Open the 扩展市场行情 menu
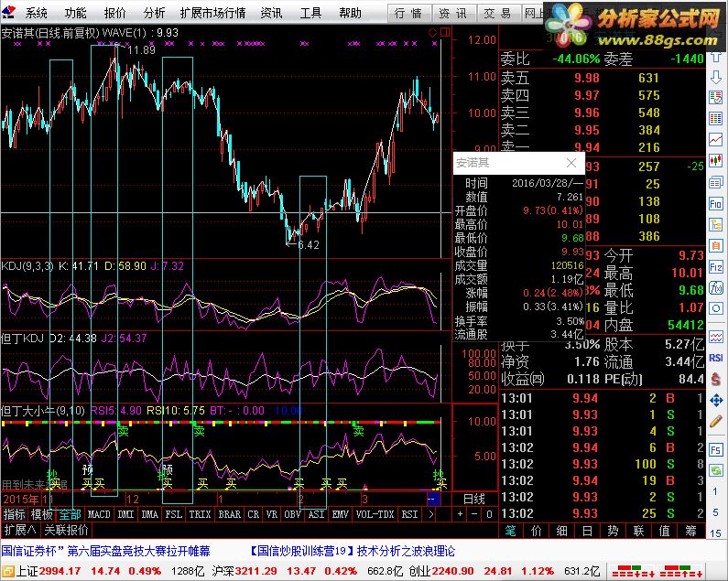The height and width of the screenshot is (581, 728). (x=212, y=13)
